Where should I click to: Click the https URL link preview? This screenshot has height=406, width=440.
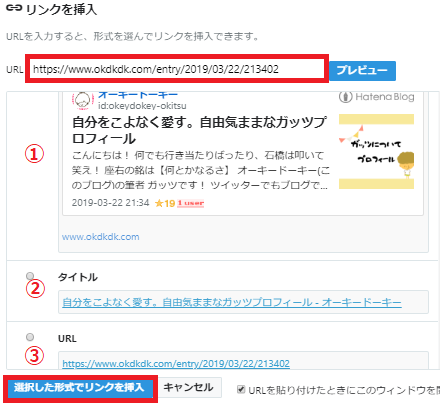pyautogui.click(x=176, y=363)
